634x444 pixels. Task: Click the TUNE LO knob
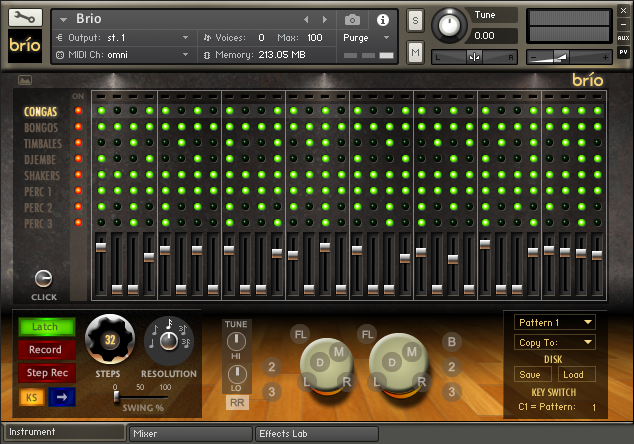(x=237, y=374)
